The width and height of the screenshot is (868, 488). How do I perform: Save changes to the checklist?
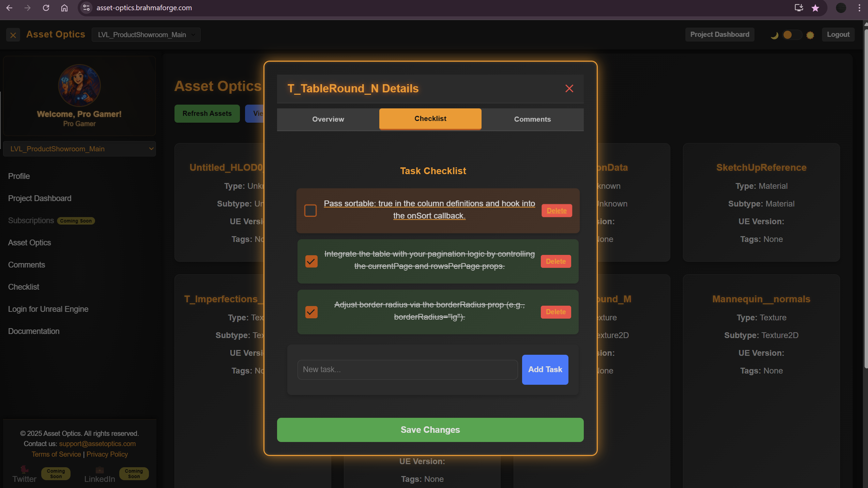[430, 430]
